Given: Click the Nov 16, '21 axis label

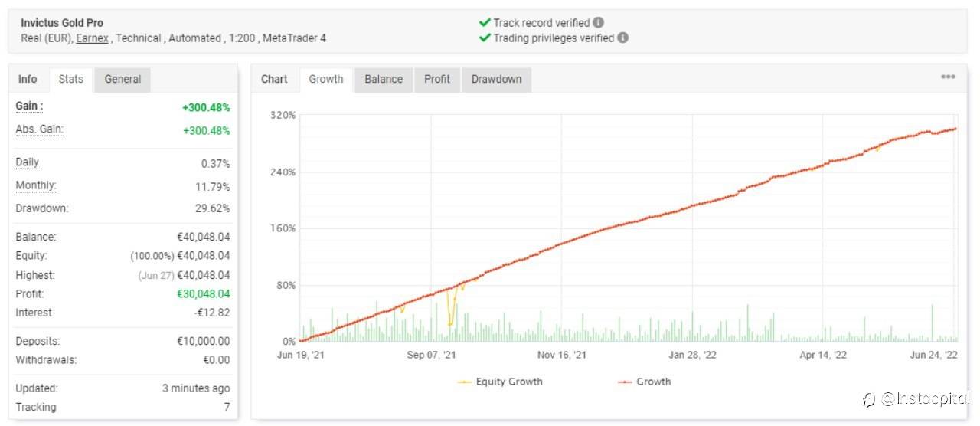Looking at the screenshot, I should pyautogui.click(x=562, y=355).
